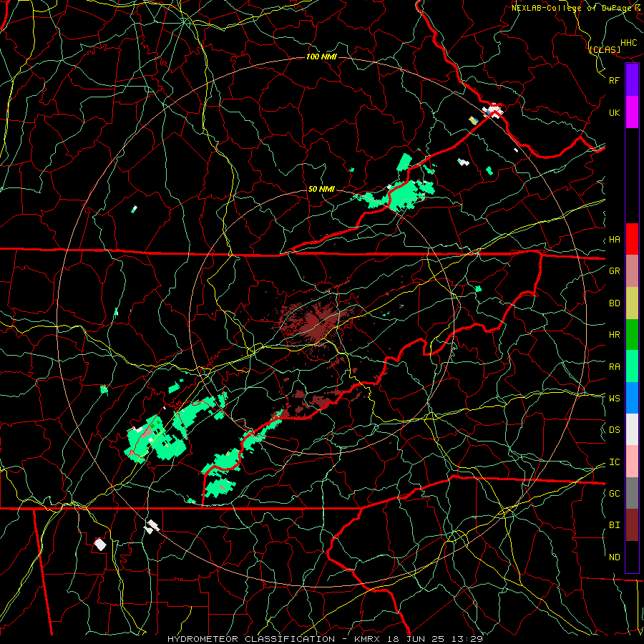Pick the HR heavy rain green swatch
644x644 pixels.
point(632,335)
